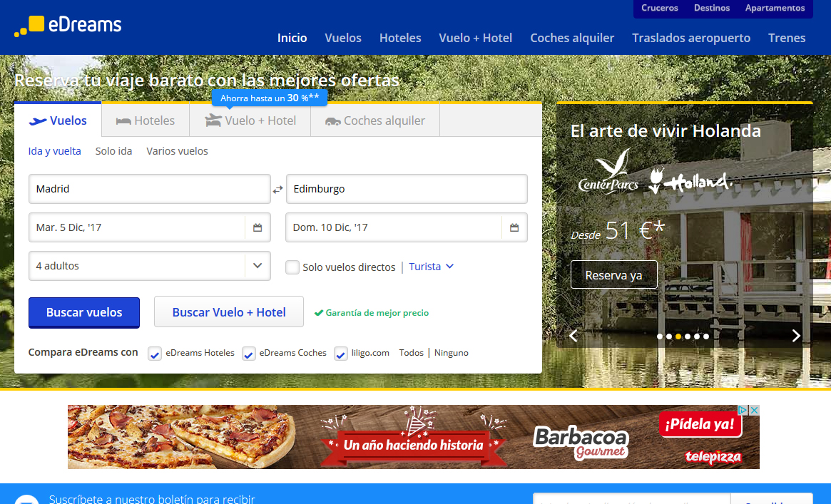Viewport: 831px width, 504px height.
Task: Click the eDreams logo icon
Action: (x=29, y=26)
